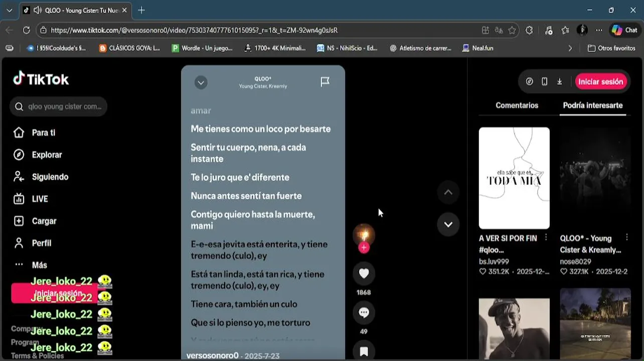The width and height of the screenshot is (644, 361).
Task: Click the compass-style icon in top pill
Action: (529, 82)
